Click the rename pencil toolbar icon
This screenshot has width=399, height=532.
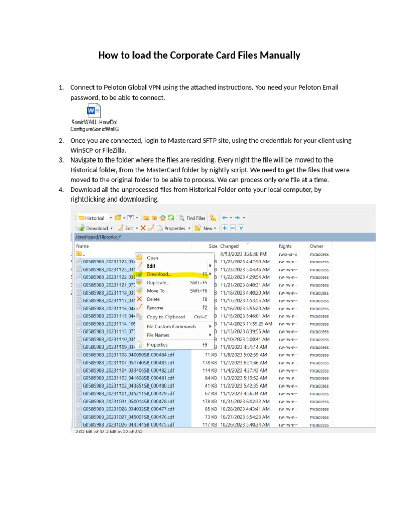tap(151, 228)
